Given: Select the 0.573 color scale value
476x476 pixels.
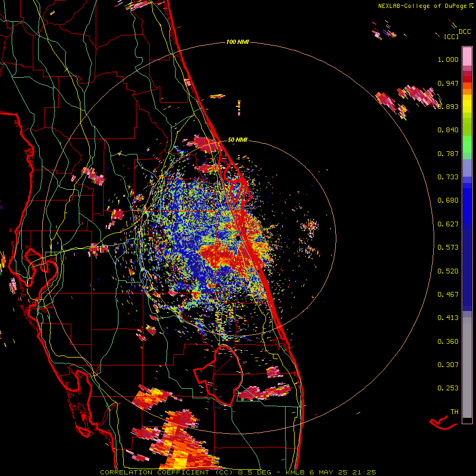Looking at the screenshot, I should click(448, 248).
